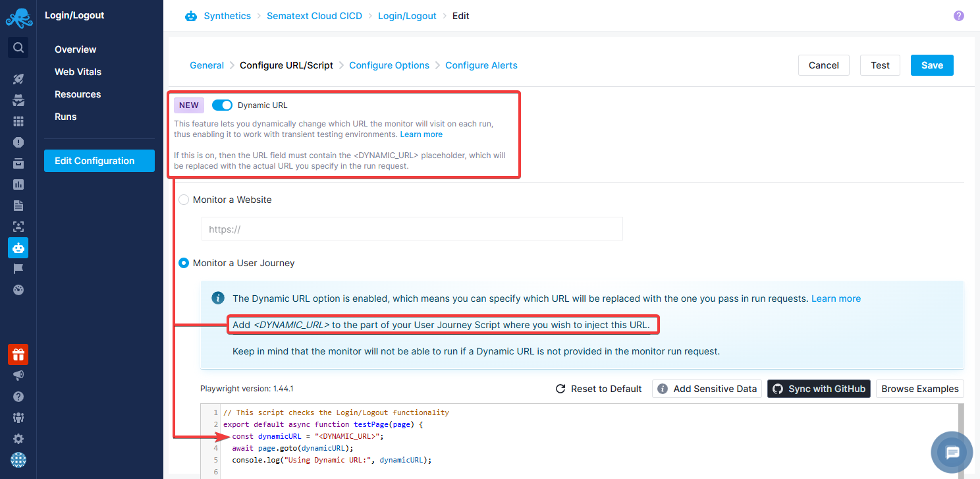Click the Sematext octopus logo
The image size is (980, 479).
click(x=18, y=18)
